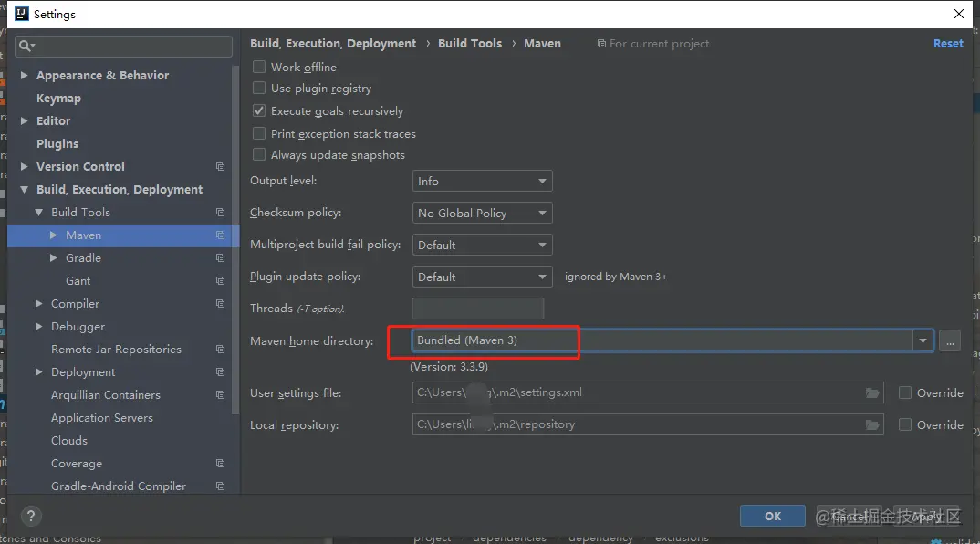Expand the Editor section
The image size is (980, 544).
click(x=24, y=120)
